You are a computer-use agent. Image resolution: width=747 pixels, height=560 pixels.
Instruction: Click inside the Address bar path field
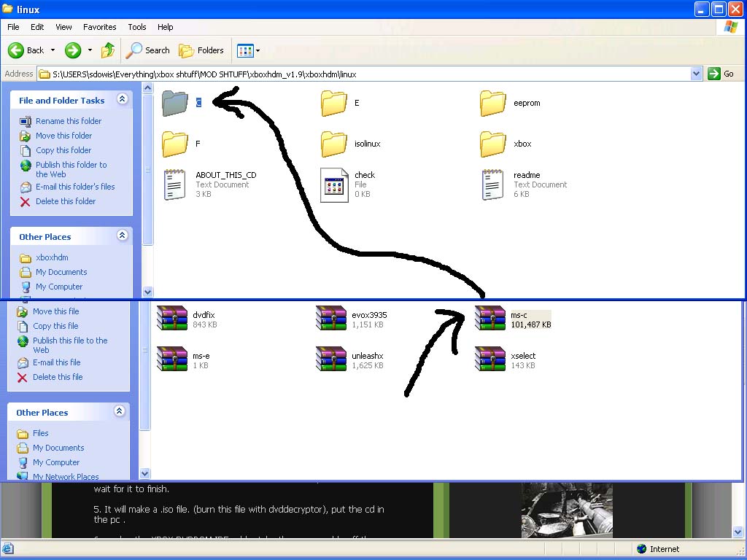point(363,74)
